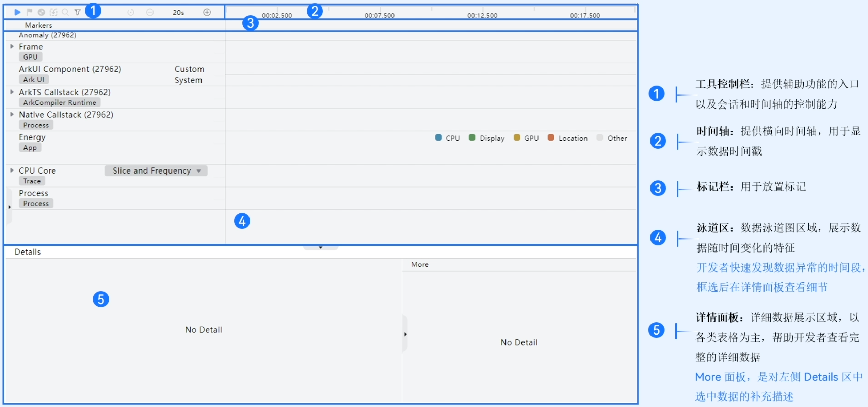The image size is (868, 407).
Task: Collapse details panel via divider arrow
Action: pyautogui.click(x=320, y=247)
